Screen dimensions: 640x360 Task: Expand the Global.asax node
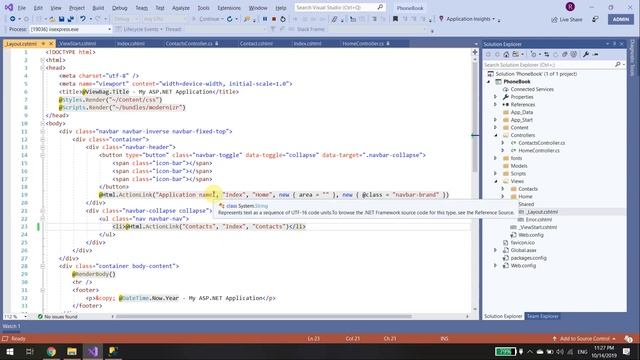(x=496, y=250)
